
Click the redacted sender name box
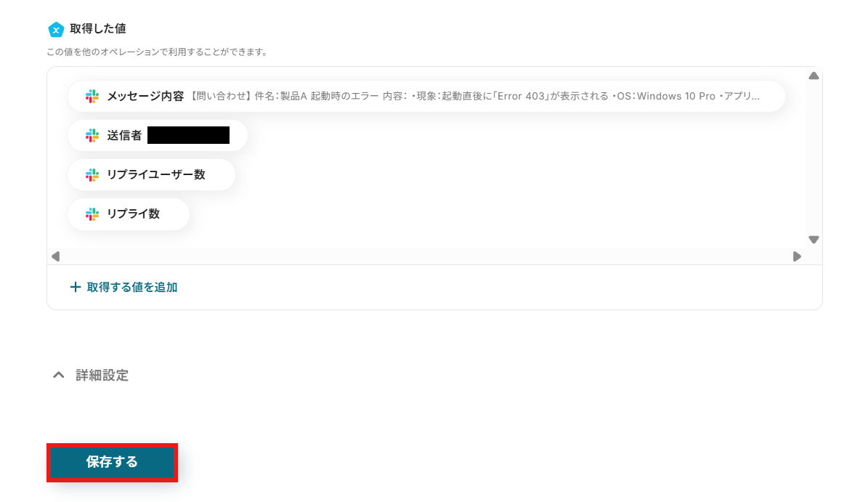(188, 135)
